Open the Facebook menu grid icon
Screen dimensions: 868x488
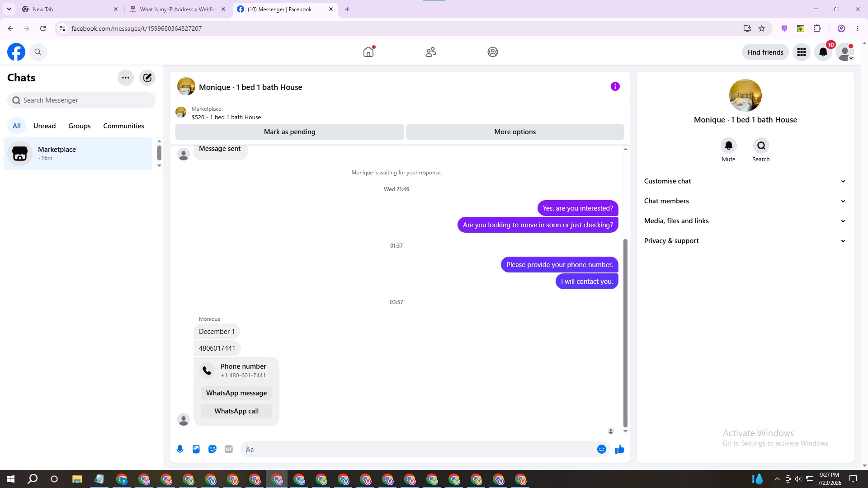[802, 52]
